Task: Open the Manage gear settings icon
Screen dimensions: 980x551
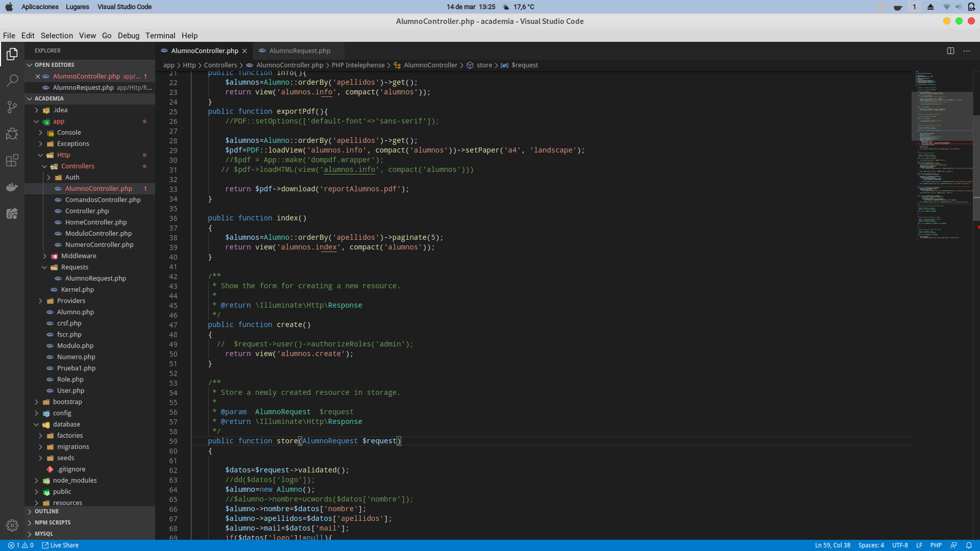Action: click(12, 525)
